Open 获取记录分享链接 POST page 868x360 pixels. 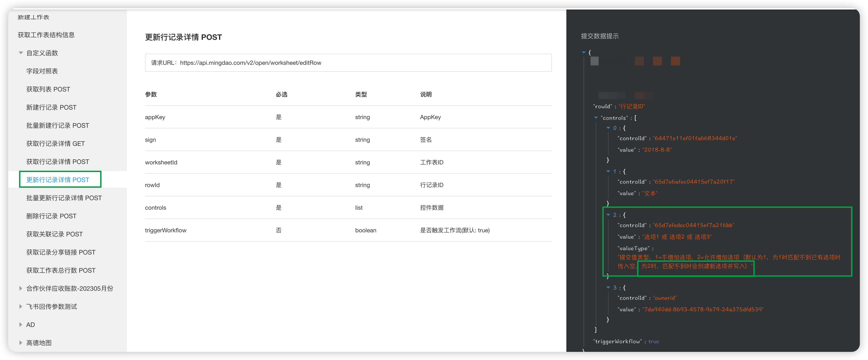(61, 252)
